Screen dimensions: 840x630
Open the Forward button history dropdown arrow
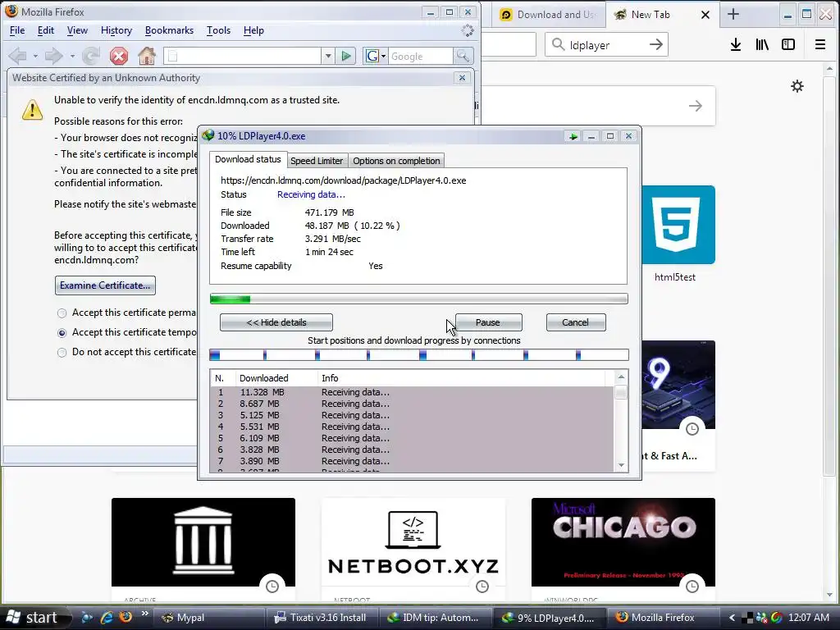point(72,56)
